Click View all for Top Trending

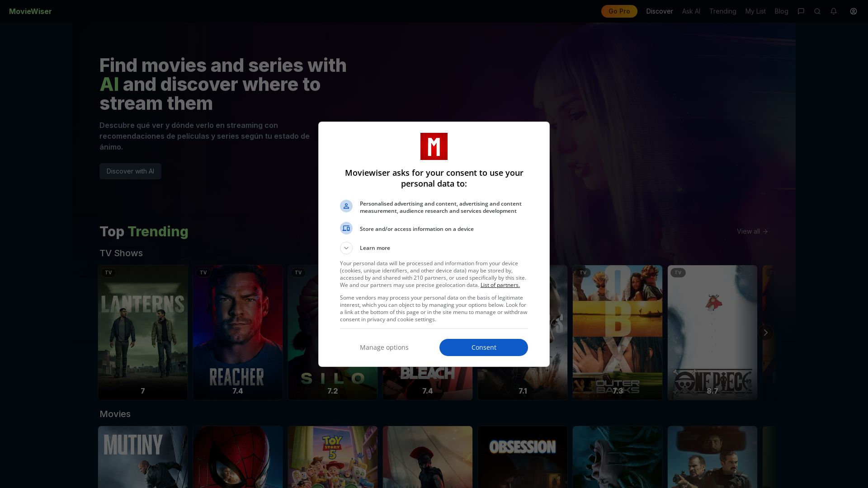(x=752, y=231)
